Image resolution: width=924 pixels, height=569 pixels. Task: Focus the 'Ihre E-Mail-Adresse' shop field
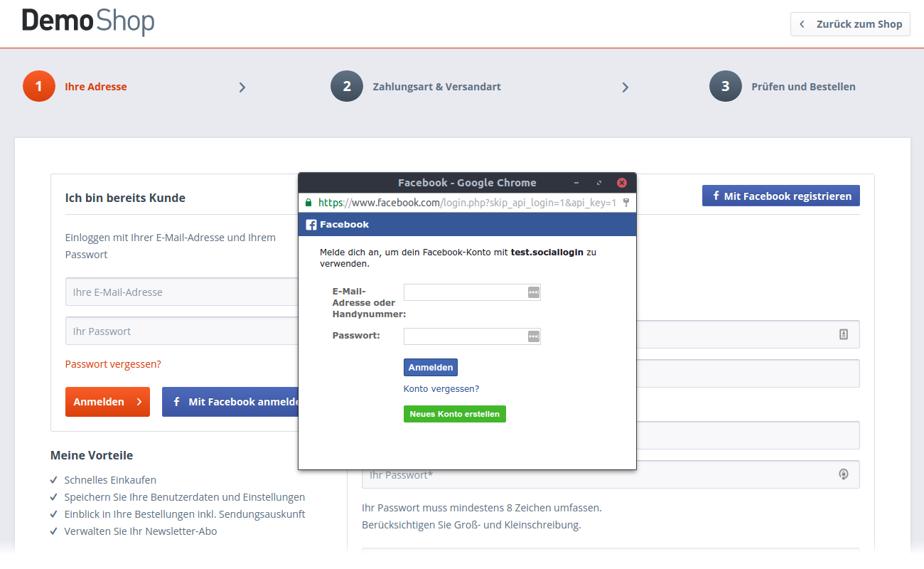coord(181,292)
